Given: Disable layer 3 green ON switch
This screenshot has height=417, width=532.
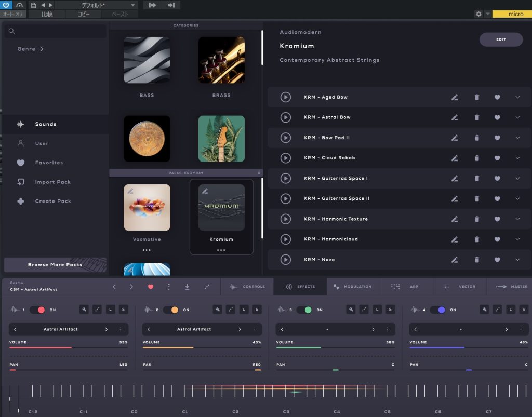Looking at the screenshot, I should click(x=304, y=310).
